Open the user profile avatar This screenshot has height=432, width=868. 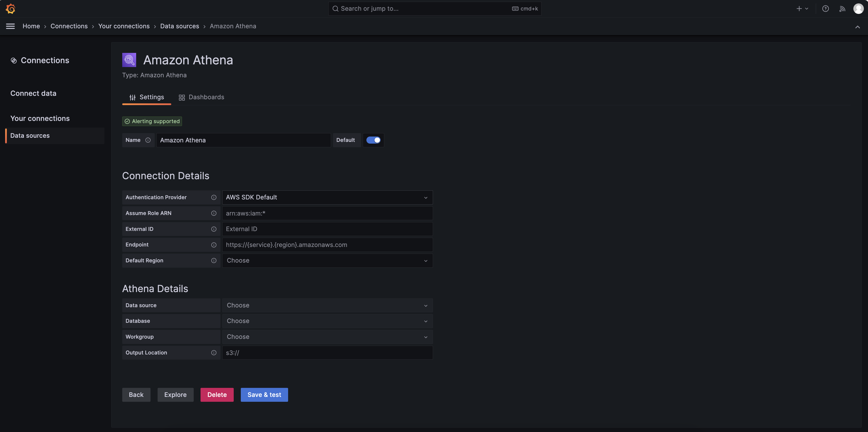point(858,9)
